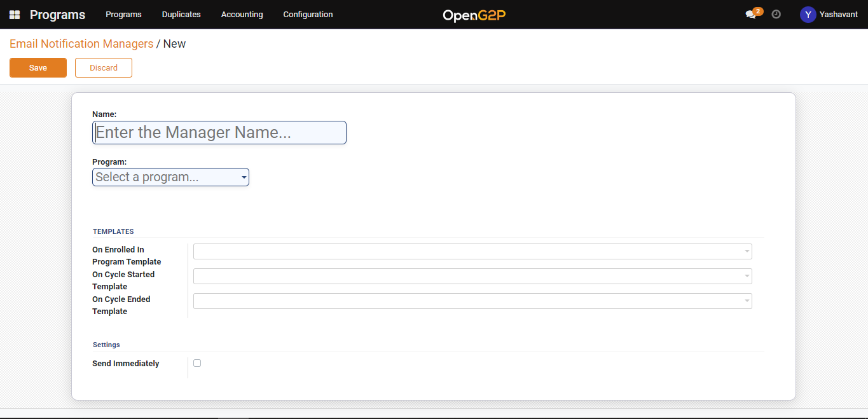Save the new notification manager
Viewport: 868px width, 419px height.
pyautogui.click(x=38, y=68)
